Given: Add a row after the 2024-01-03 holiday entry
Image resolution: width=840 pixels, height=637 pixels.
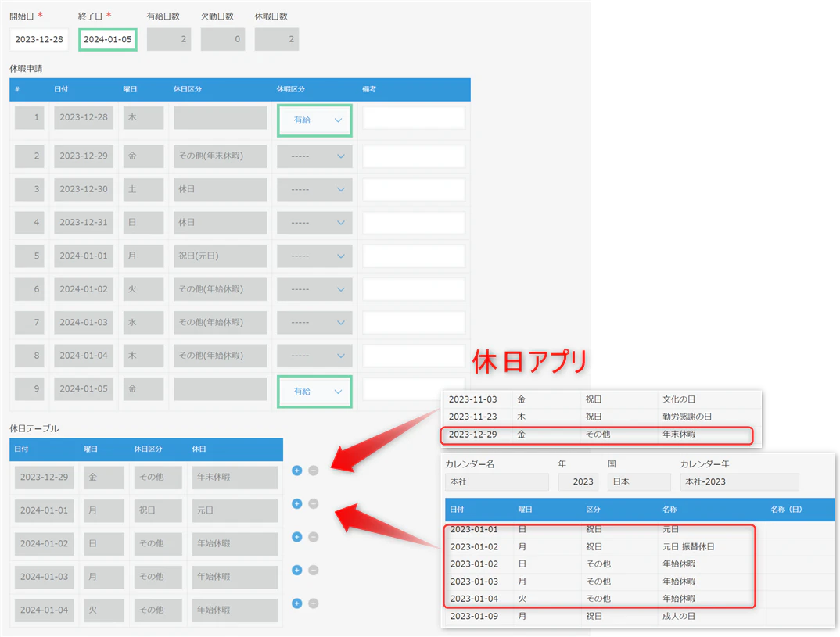Looking at the screenshot, I should (296, 570).
